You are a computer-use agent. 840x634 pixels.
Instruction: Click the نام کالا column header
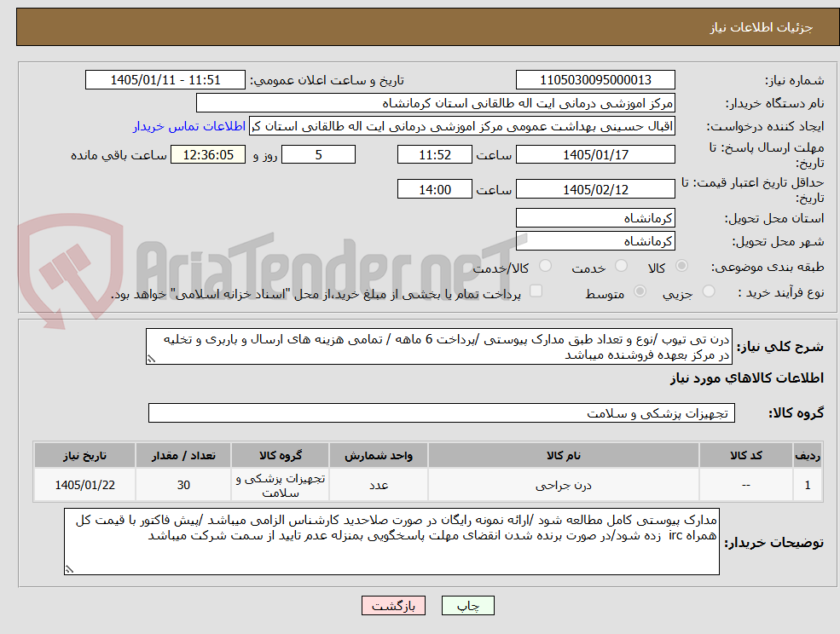pos(564,456)
